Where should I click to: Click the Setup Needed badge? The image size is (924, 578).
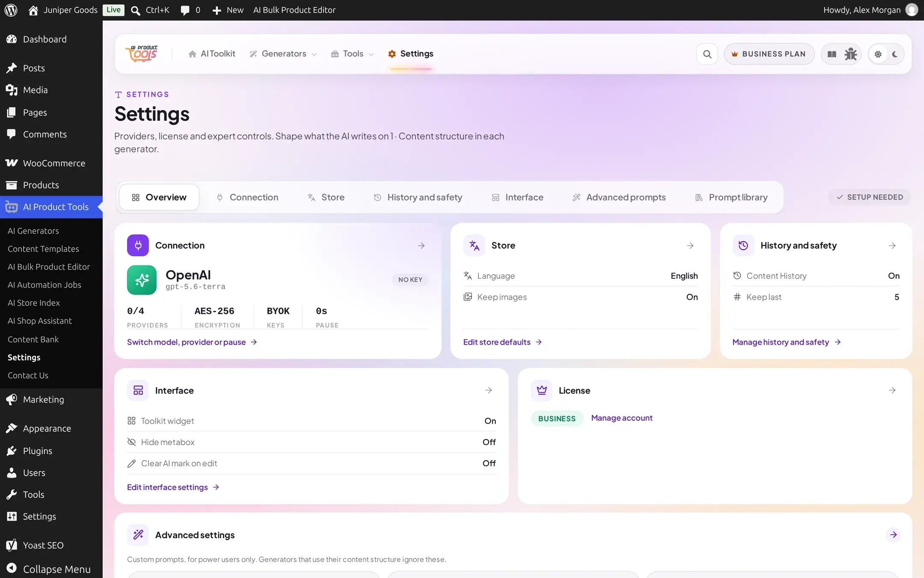[870, 197]
